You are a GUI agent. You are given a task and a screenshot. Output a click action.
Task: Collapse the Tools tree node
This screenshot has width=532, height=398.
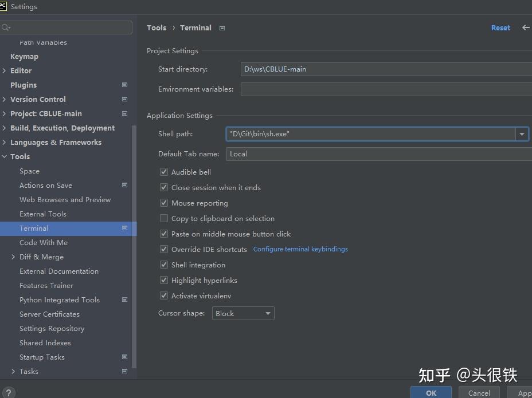point(4,157)
